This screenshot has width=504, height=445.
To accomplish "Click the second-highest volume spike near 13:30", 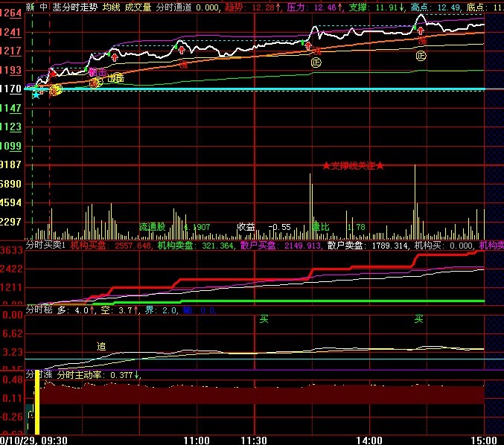I will tap(310, 206).
